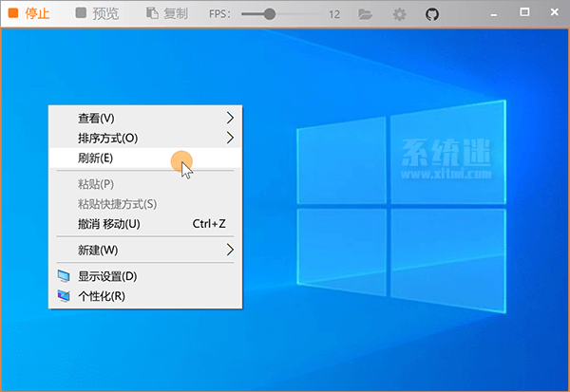
Task: Choose 撤消 移动(U) from context menu
Action: (108, 224)
